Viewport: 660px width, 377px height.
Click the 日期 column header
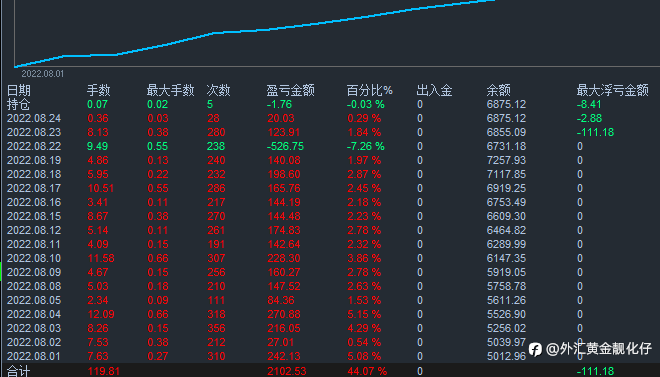coord(19,90)
